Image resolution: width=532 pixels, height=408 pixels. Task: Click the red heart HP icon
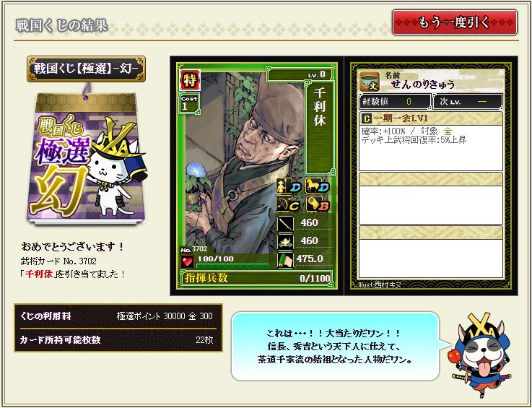(187, 261)
